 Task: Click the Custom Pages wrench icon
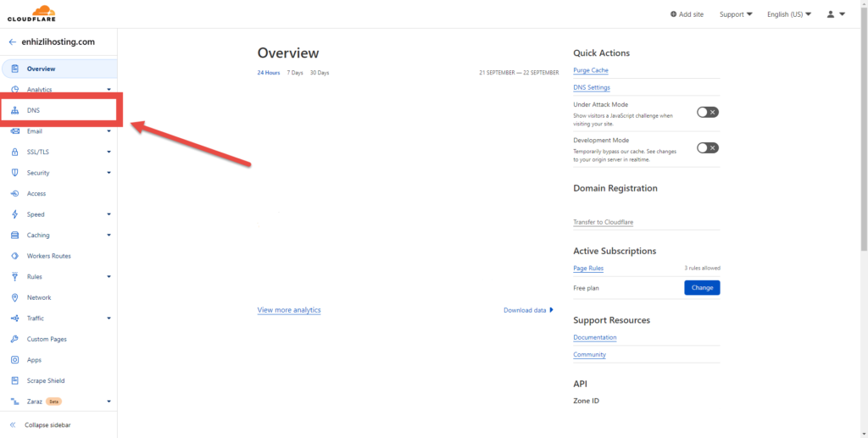[15, 339]
